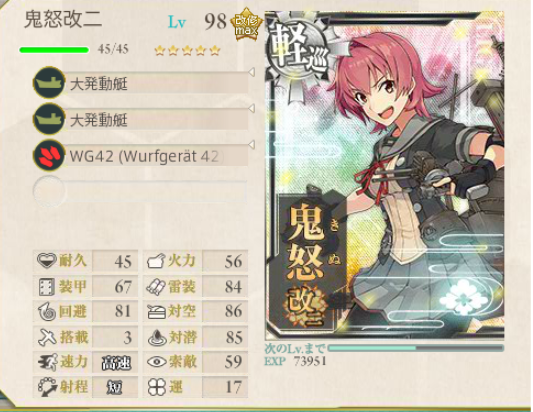
Task: Expand arrow on WG42 equipment slot
Action: pos(252,144)
